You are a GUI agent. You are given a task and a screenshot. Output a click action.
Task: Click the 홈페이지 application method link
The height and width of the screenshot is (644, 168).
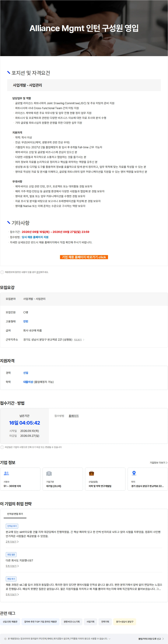(74, 416)
